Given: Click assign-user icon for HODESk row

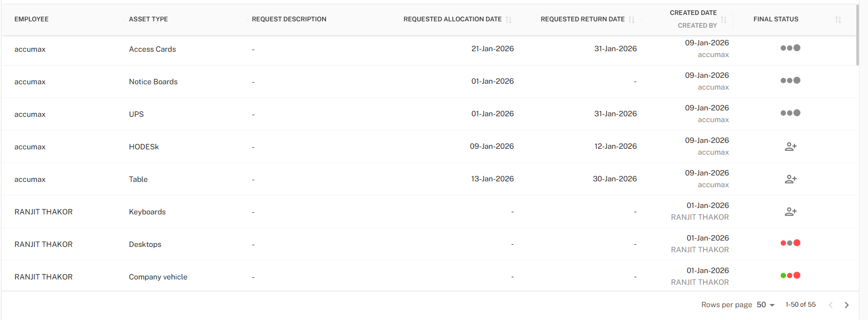Looking at the screenshot, I should (x=790, y=147).
